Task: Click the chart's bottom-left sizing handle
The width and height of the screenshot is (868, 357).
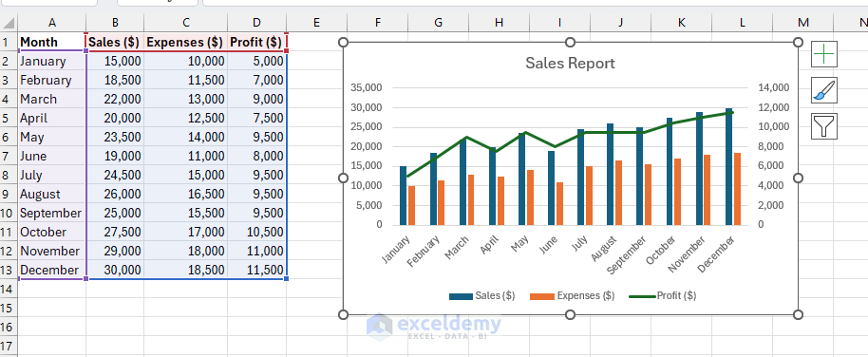Action: tap(343, 314)
